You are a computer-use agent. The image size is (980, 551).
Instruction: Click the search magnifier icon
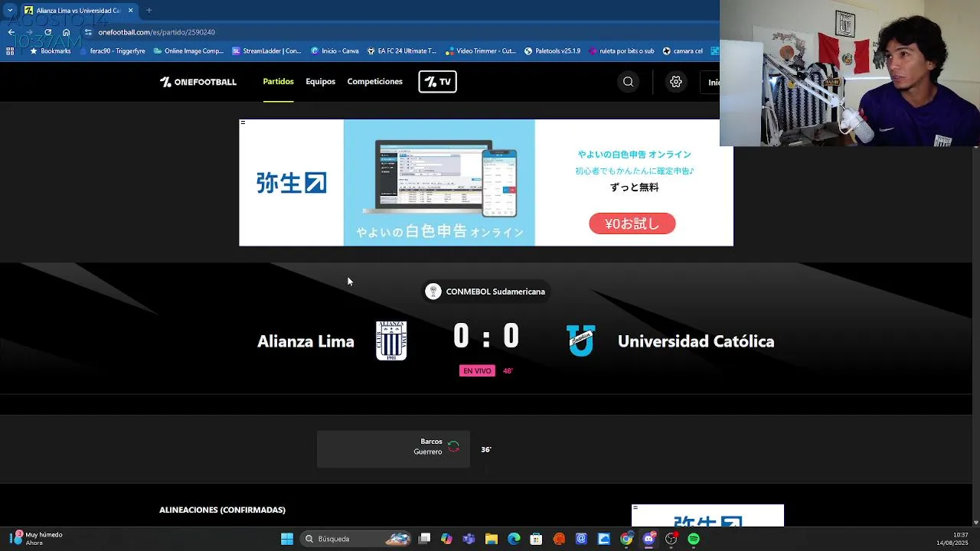[x=628, y=82]
